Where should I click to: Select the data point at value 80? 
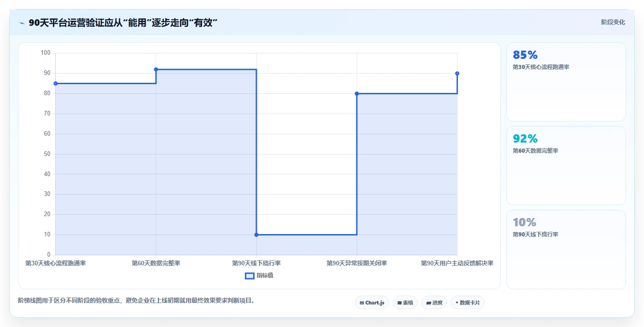[x=357, y=93]
